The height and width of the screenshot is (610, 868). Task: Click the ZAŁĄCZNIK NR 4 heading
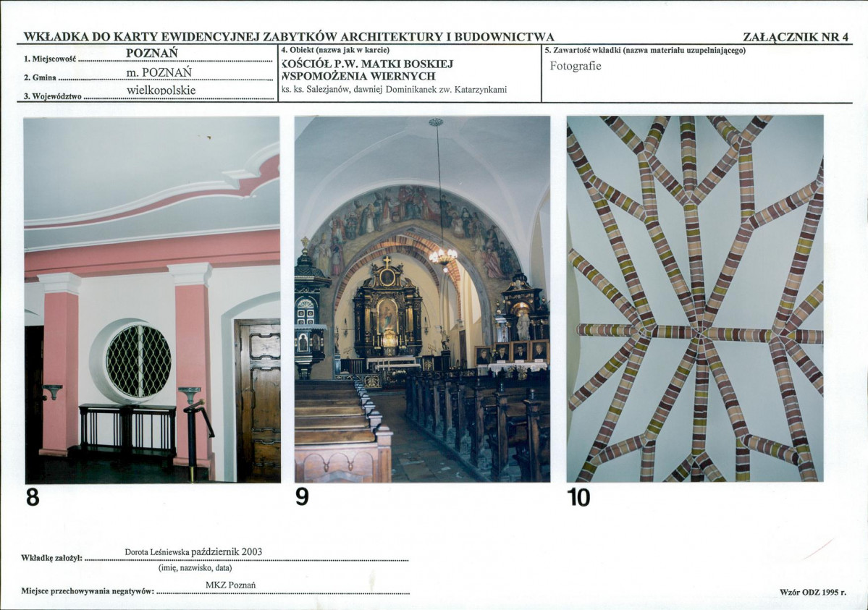tap(795, 37)
